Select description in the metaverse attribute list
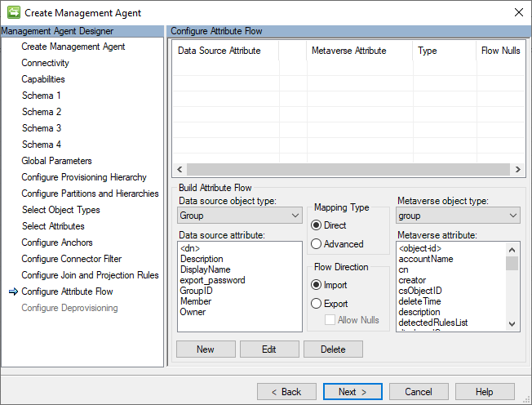This screenshot has height=405, width=532. click(419, 312)
